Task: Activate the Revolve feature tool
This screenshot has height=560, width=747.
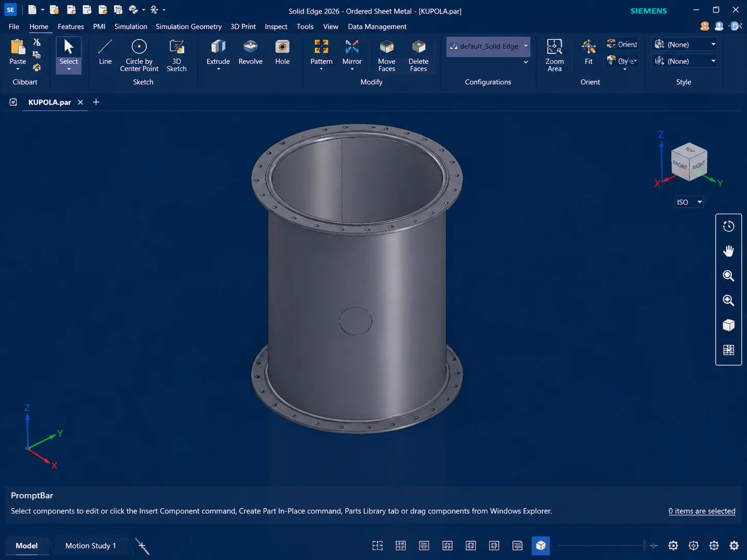Action: pyautogui.click(x=250, y=52)
